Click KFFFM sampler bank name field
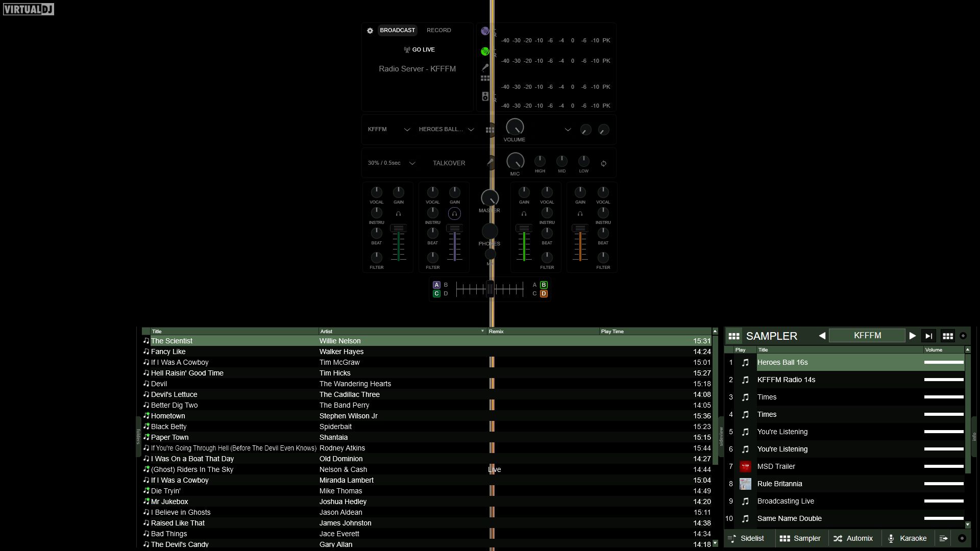Image resolution: width=980 pixels, height=551 pixels. (867, 336)
